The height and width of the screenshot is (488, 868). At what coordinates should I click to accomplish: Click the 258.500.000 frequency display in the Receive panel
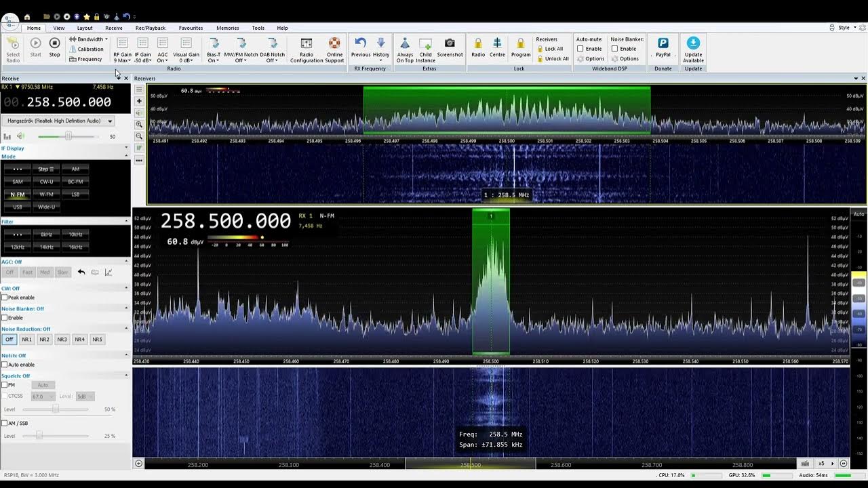click(68, 102)
